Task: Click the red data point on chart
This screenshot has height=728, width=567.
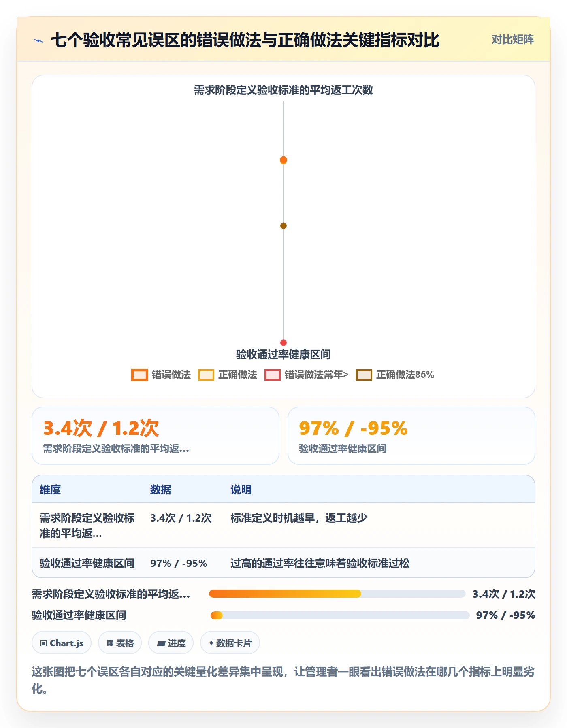Action: coord(283,343)
